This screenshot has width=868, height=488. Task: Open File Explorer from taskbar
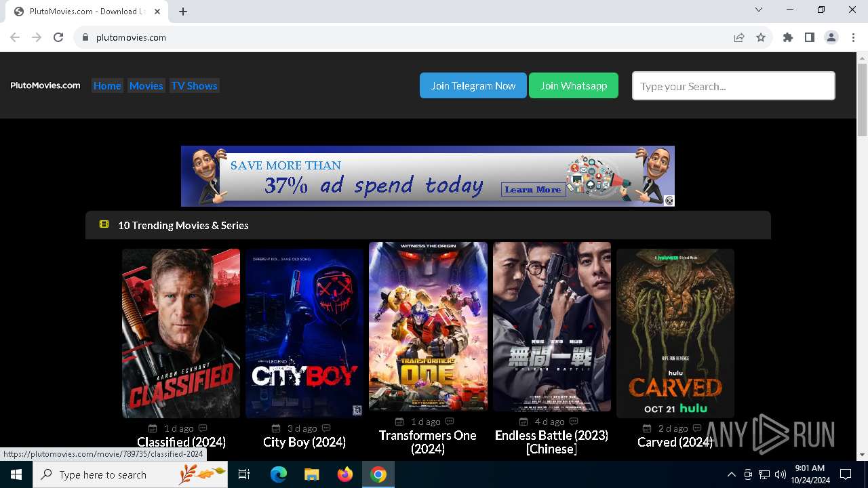tap(312, 474)
